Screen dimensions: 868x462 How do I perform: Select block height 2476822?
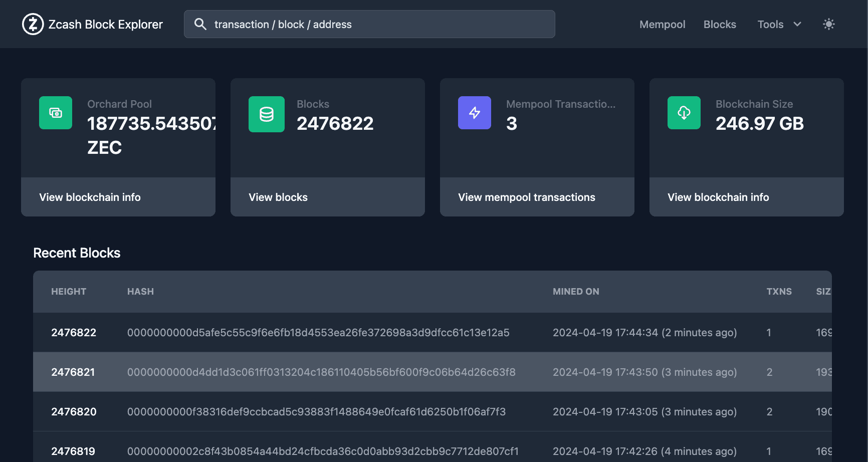click(x=74, y=332)
